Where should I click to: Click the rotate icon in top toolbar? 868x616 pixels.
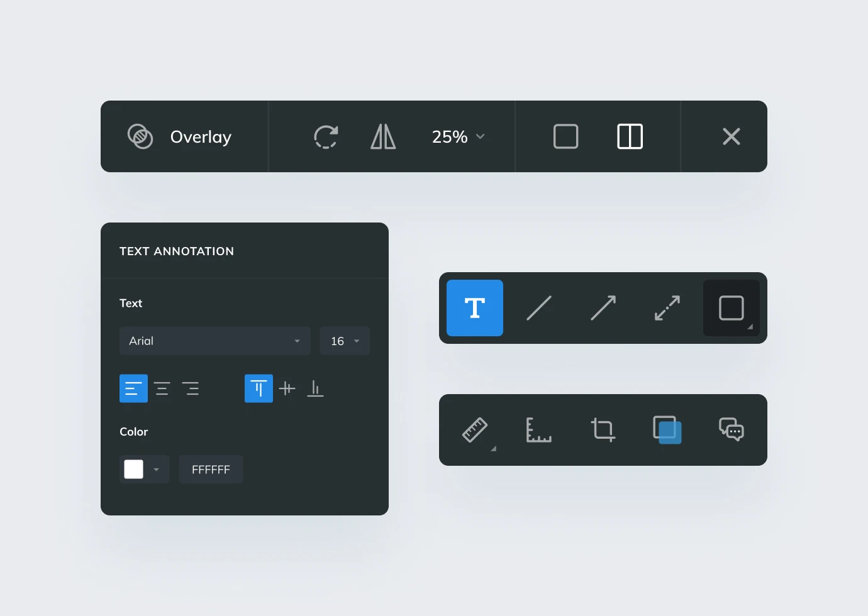coord(326,136)
